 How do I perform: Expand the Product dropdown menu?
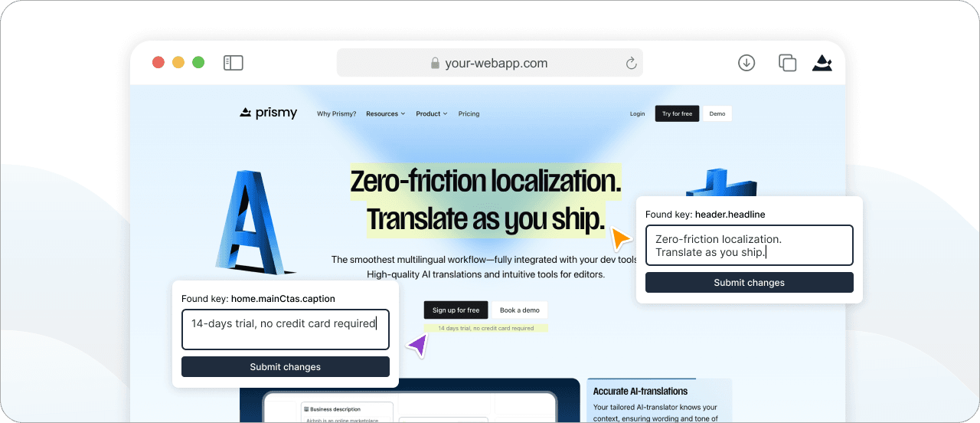[431, 114]
